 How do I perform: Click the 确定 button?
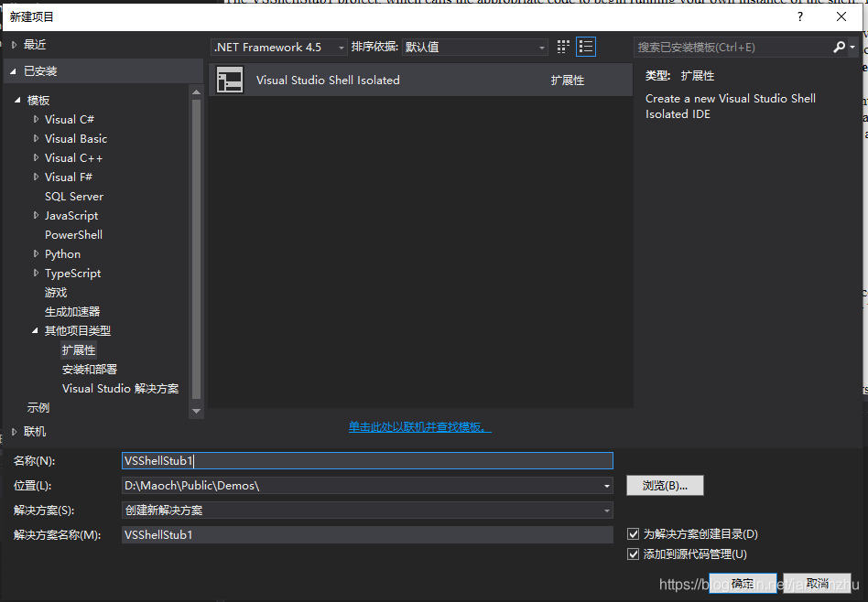(743, 583)
